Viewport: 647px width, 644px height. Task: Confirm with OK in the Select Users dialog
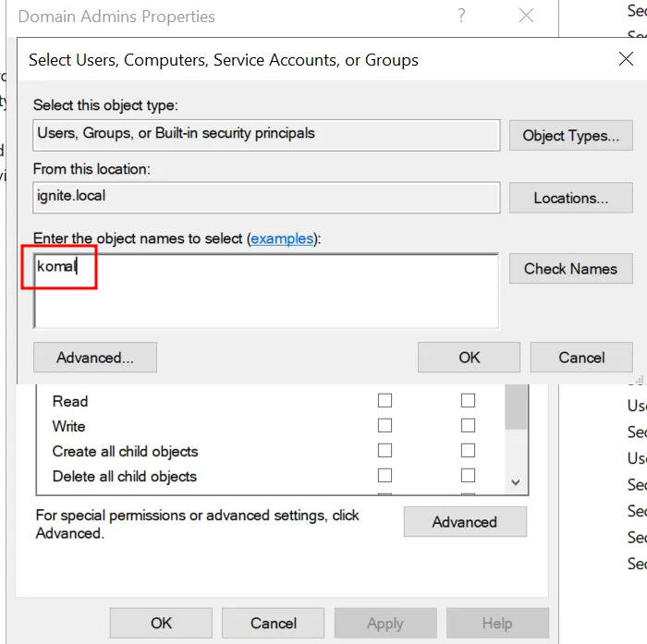pyautogui.click(x=469, y=358)
